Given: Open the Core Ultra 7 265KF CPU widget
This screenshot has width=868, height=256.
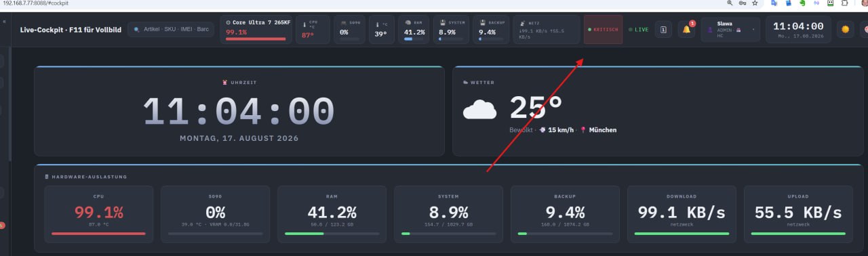Looking at the screenshot, I should coord(256,30).
